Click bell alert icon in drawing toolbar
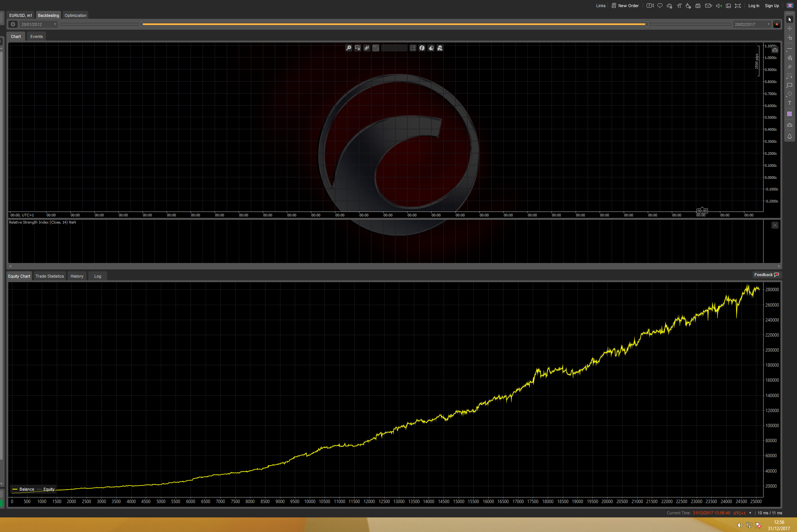This screenshot has width=797, height=532. (x=789, y=136)
